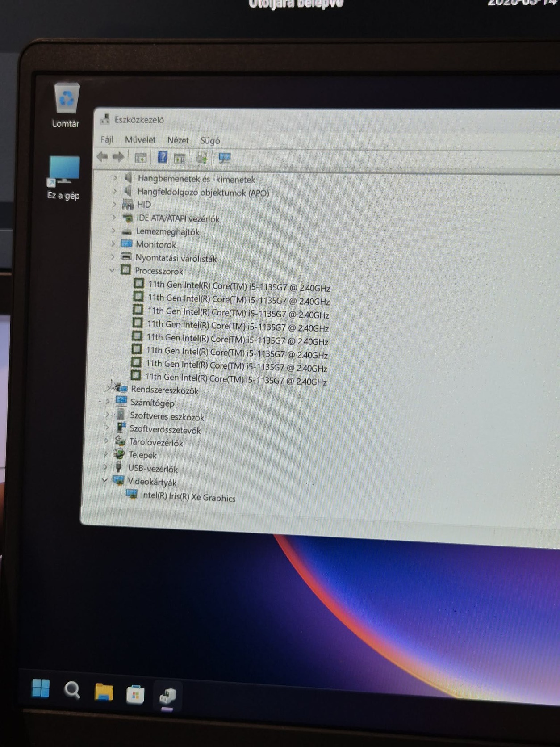560x747 pixels.
Task: Click the action pane toolbar icon
Action: coord(180,158)
